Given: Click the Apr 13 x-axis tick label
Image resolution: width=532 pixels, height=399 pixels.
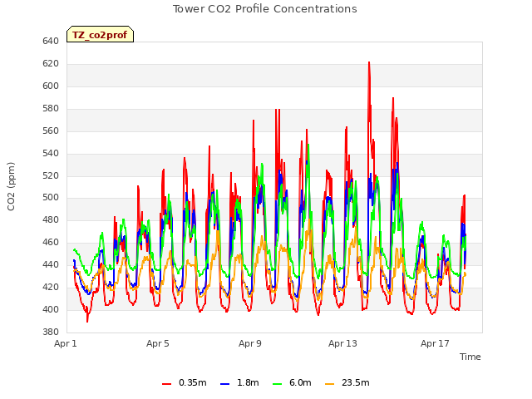Looking at the screenshot, I should pos(342,343).
